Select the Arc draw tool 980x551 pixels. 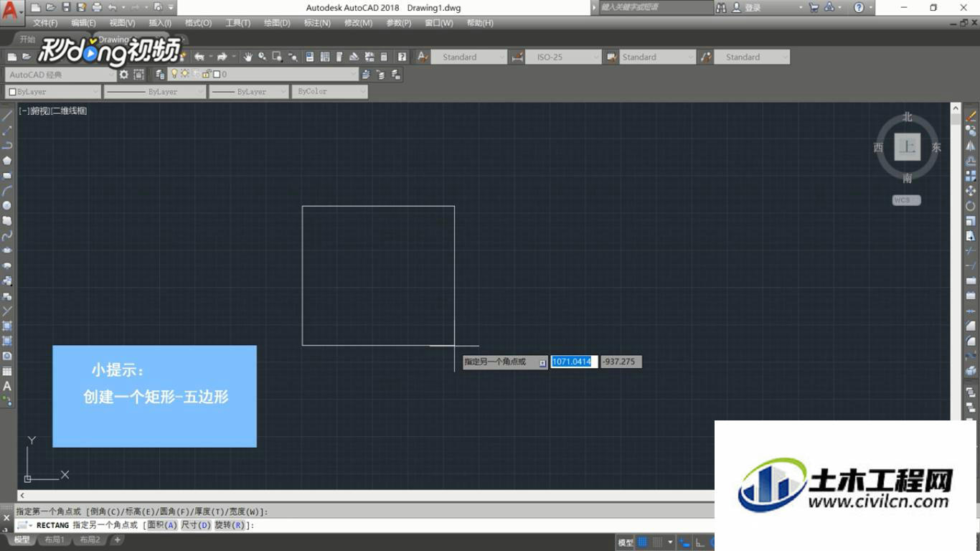click(7, 191)
